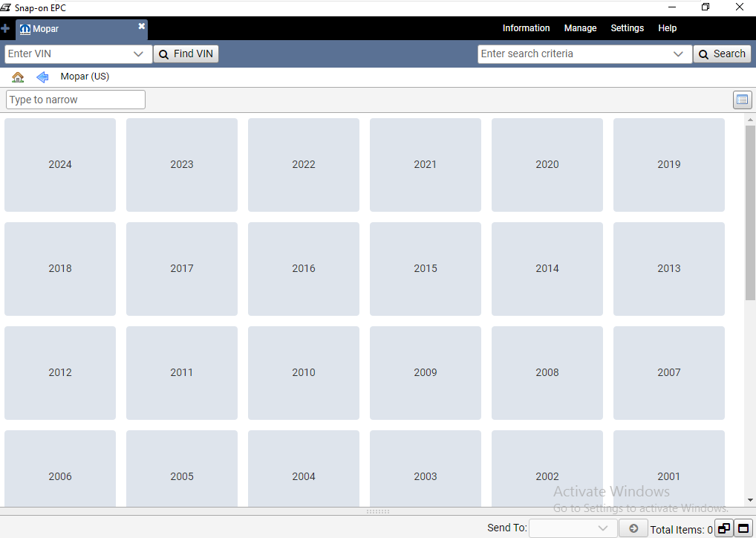756x538 pixels.
Task: Expand the Enter VIN dropdown
Action: click(138, 54)
